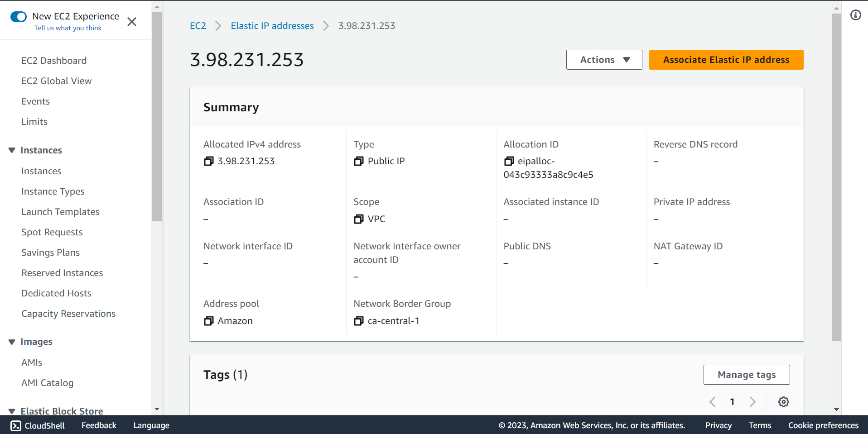This screenshot has height=434, width=868.
Task: Open the Actions dropdown
Action: (604, 60)
